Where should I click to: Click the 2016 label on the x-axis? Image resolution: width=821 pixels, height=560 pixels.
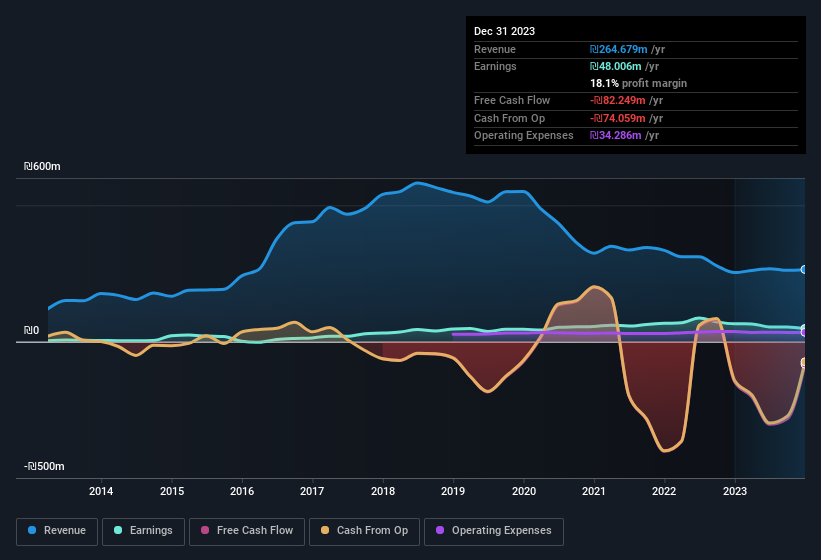(x=242, y=491)
